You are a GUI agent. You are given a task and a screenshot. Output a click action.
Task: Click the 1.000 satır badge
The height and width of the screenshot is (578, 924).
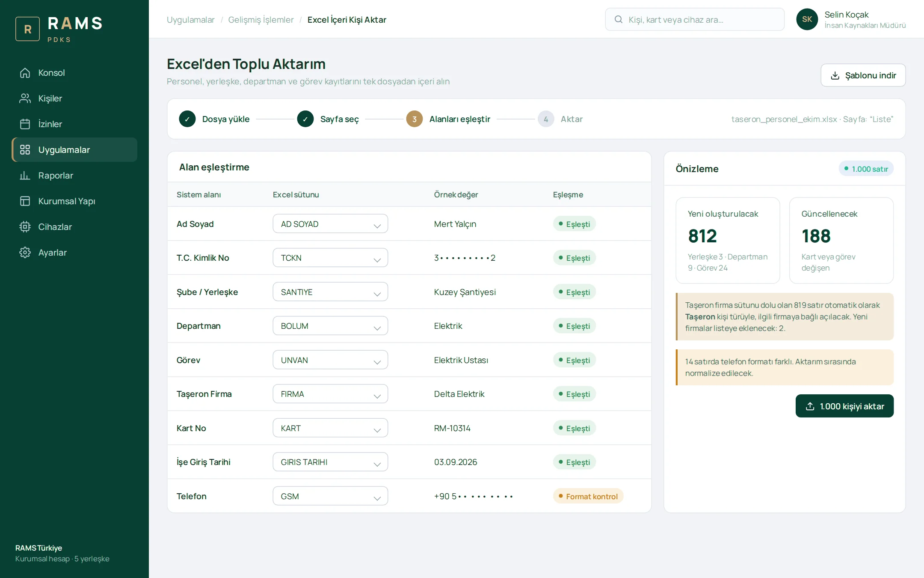tap(866, 169)
